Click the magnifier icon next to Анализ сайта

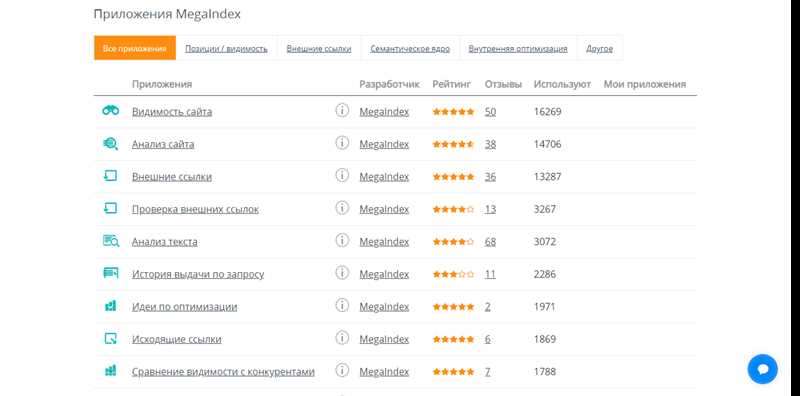111,143
